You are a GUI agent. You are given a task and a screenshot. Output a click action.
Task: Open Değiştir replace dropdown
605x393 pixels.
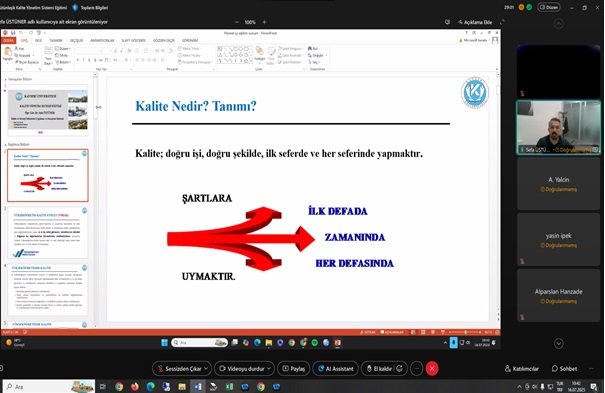tap(318, 55)
